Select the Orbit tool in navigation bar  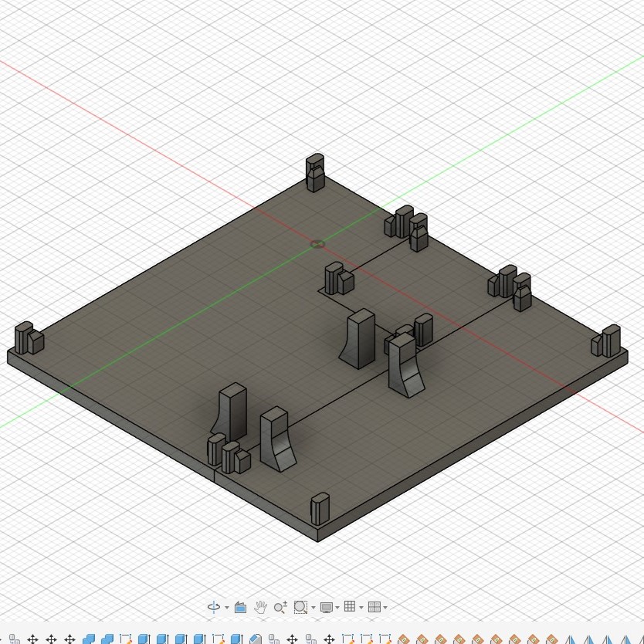(214, 607)
